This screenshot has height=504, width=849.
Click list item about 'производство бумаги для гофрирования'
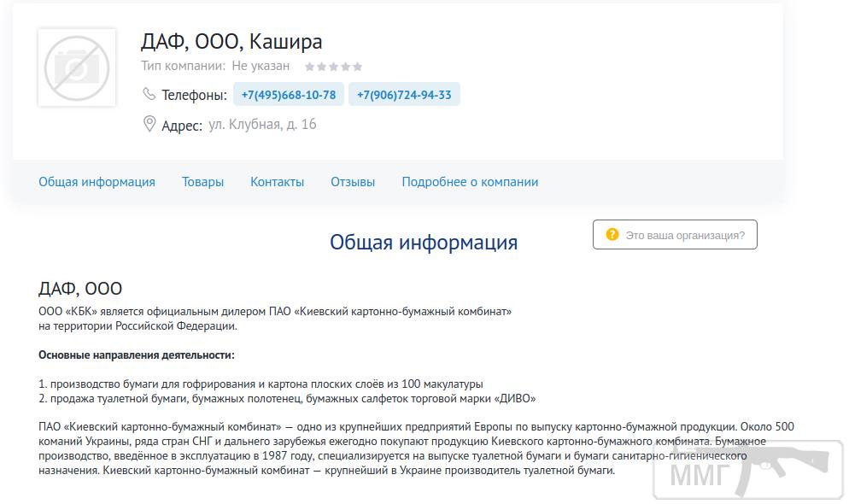click(x=261, y=384)
